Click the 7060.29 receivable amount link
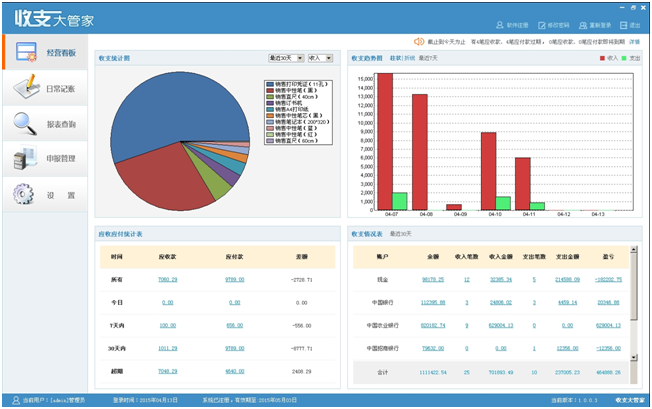The width and height of the screenshot is (652, 409). [167, 279]
